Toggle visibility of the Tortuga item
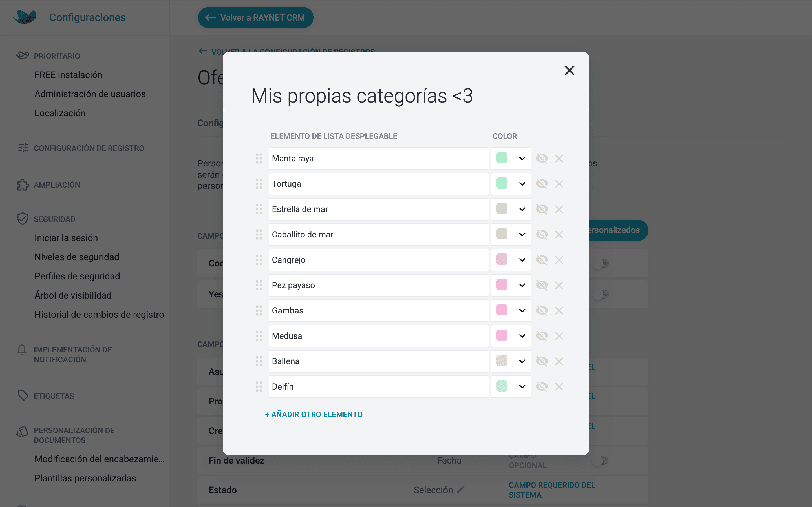 tap(542, 184)
